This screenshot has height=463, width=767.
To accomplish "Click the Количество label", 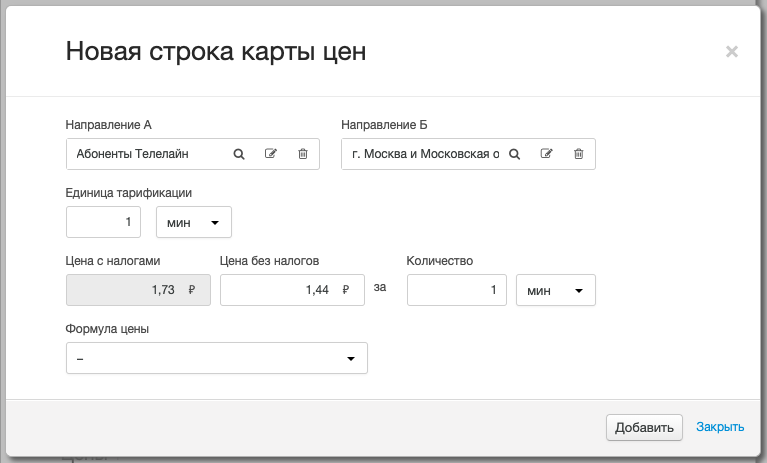I will pyautogui.click(x=440, y=261).
